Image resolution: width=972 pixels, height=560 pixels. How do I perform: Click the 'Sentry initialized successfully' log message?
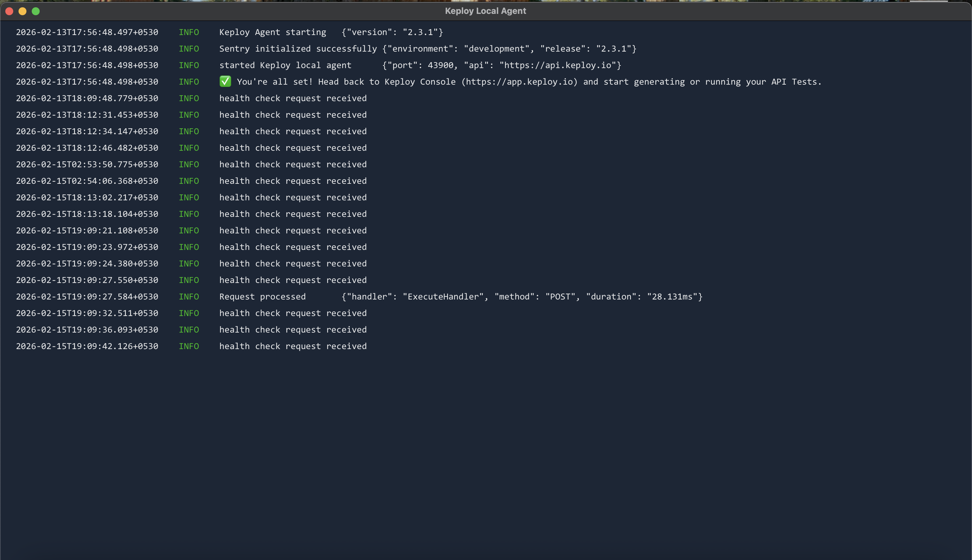(298, 49)
